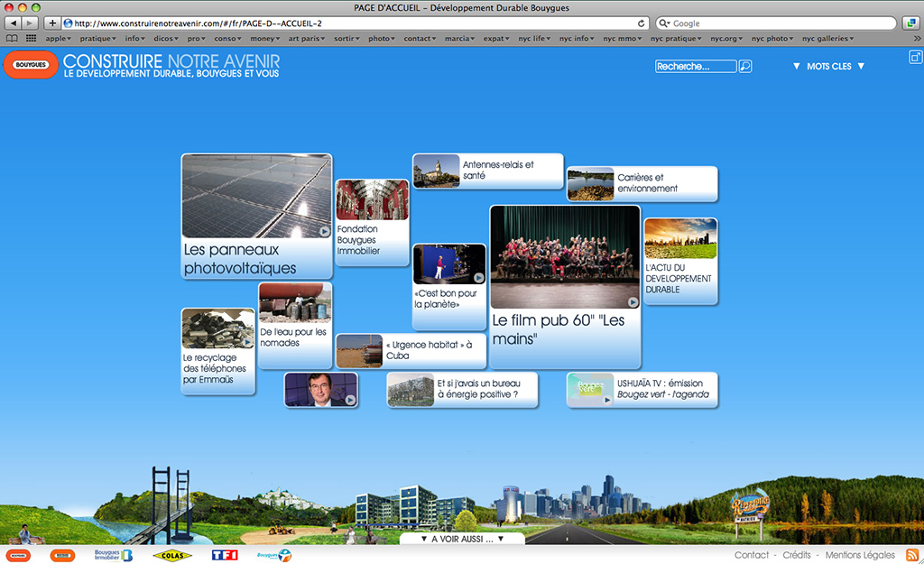Click the Colas logo in footer

point(172,555)
